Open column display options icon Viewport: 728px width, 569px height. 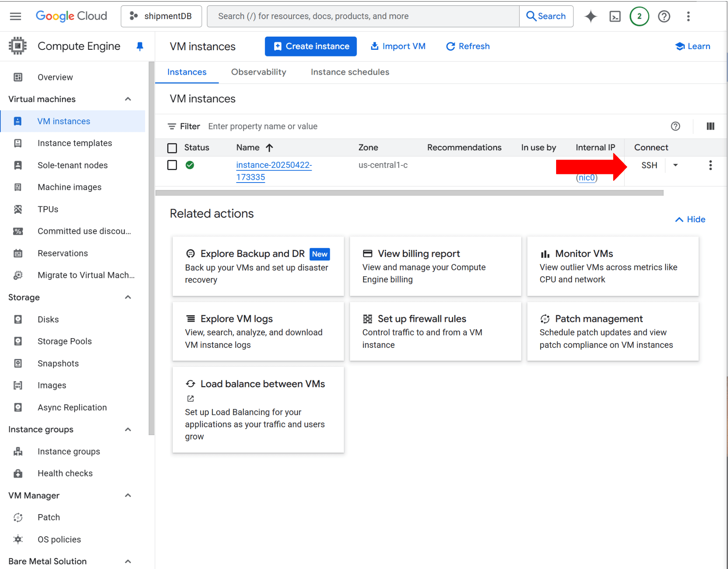point(710,126)
